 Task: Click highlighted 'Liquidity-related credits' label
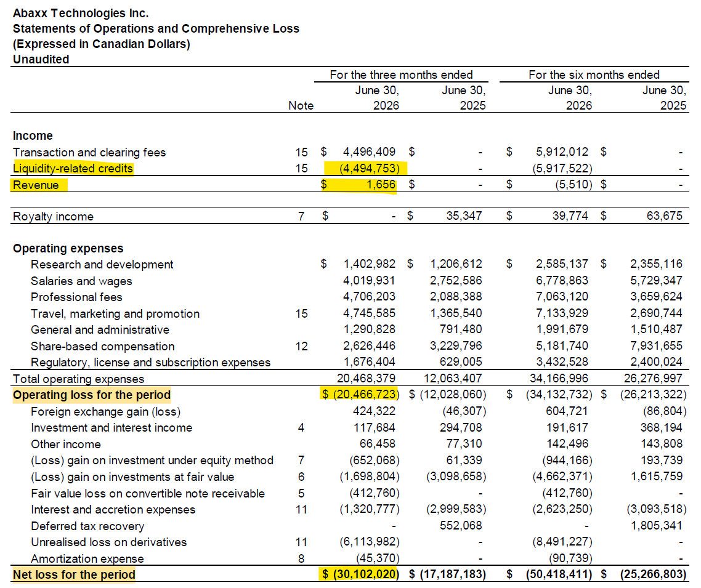point(73,169)
